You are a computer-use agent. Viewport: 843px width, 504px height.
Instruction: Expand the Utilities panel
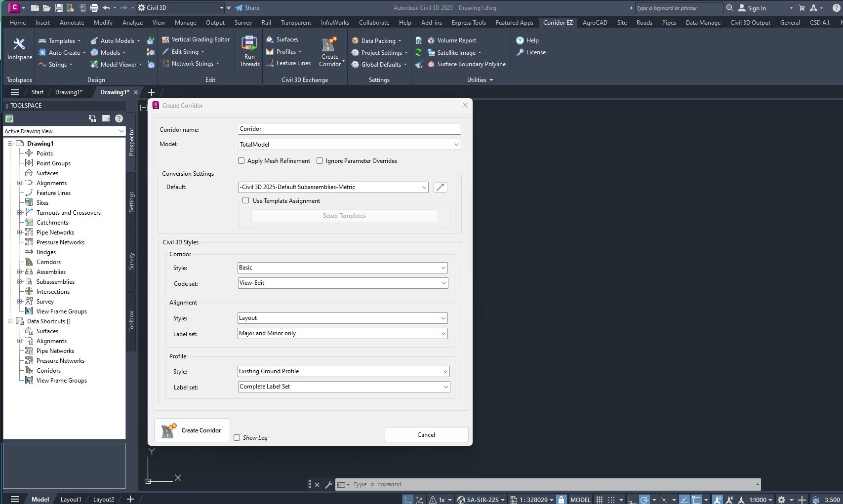480,80
